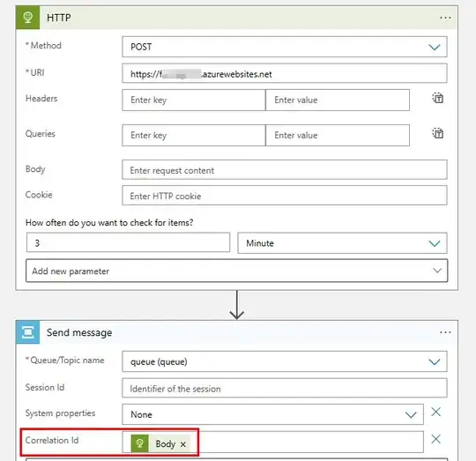The image size is (476, 461).
Task: Click the Queries Enter value field
Action: 338,135
